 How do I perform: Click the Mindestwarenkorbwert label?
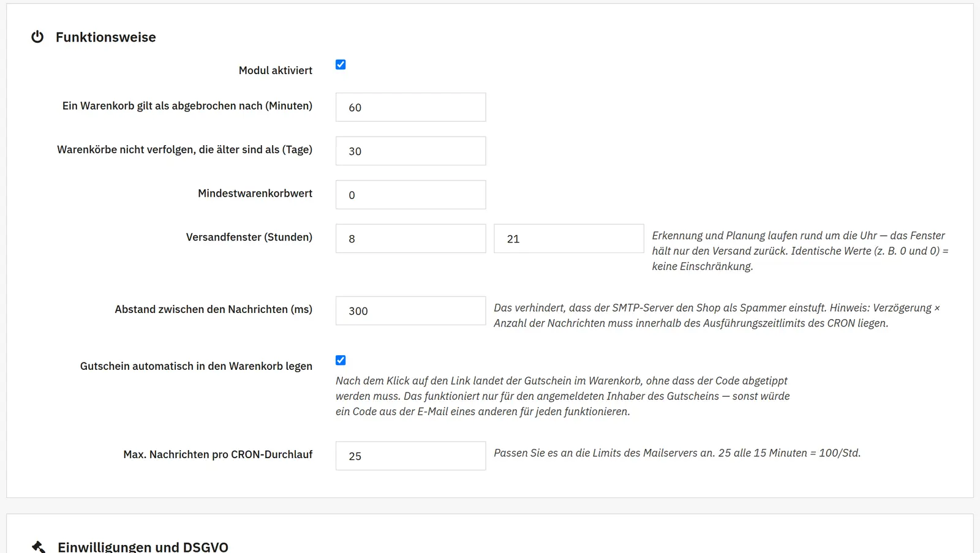[x=255, y=194]
